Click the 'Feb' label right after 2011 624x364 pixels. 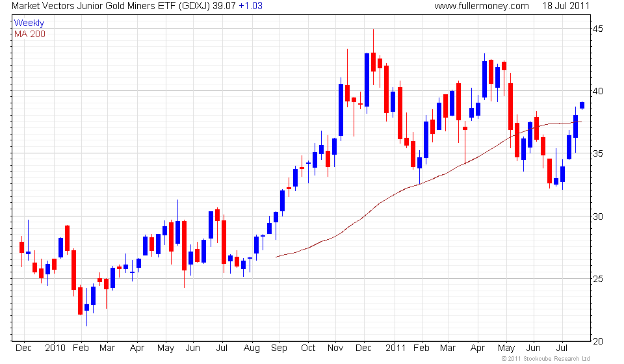tap(421, 348)
